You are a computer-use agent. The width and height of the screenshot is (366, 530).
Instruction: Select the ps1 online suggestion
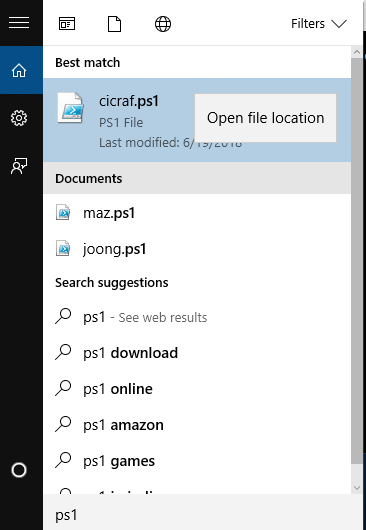tap(197, 389)
